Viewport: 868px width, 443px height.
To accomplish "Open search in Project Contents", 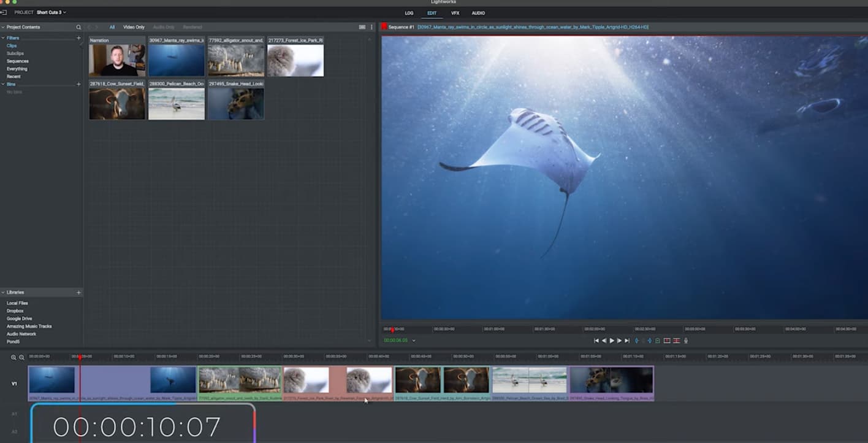I will (78, 27).
